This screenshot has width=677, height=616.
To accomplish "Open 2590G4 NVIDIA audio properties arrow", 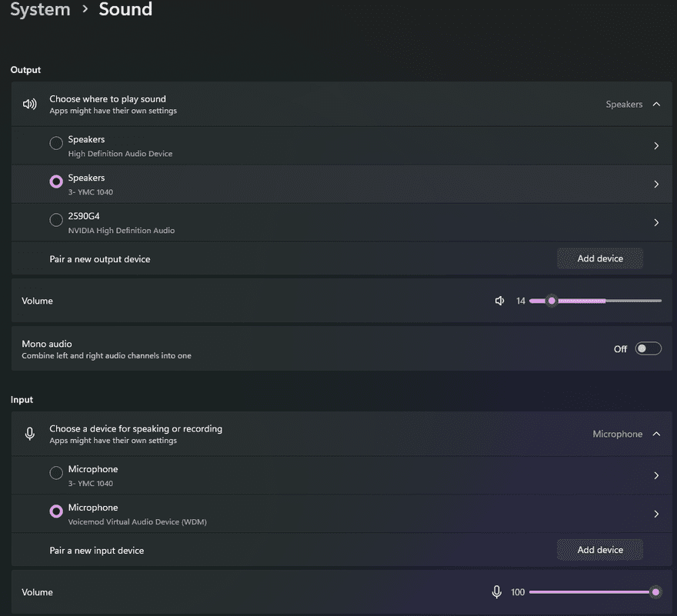I will [x=656, y=223].
